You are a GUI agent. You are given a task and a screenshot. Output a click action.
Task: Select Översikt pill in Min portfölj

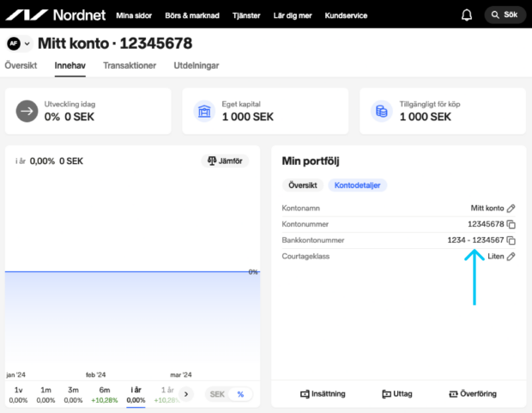303,185
